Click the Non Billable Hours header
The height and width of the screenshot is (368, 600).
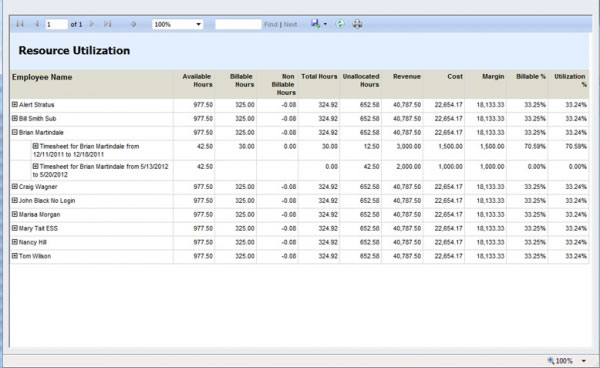coord(284,85)
